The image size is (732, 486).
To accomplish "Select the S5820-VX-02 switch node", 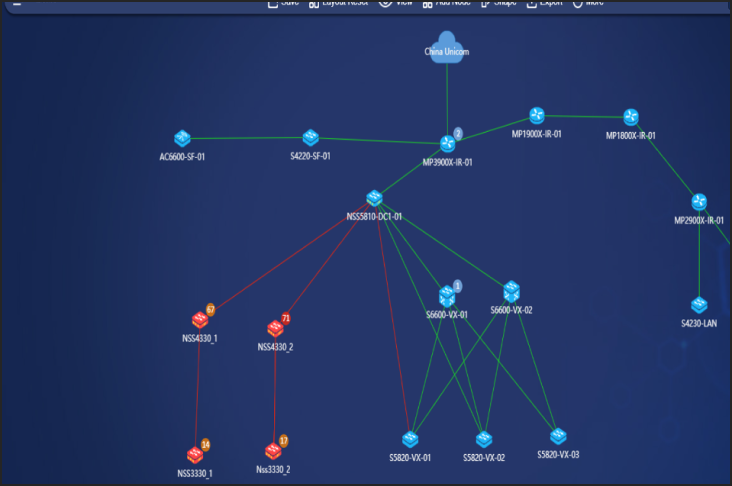I will pyautogui.click(x=484, y=439).
